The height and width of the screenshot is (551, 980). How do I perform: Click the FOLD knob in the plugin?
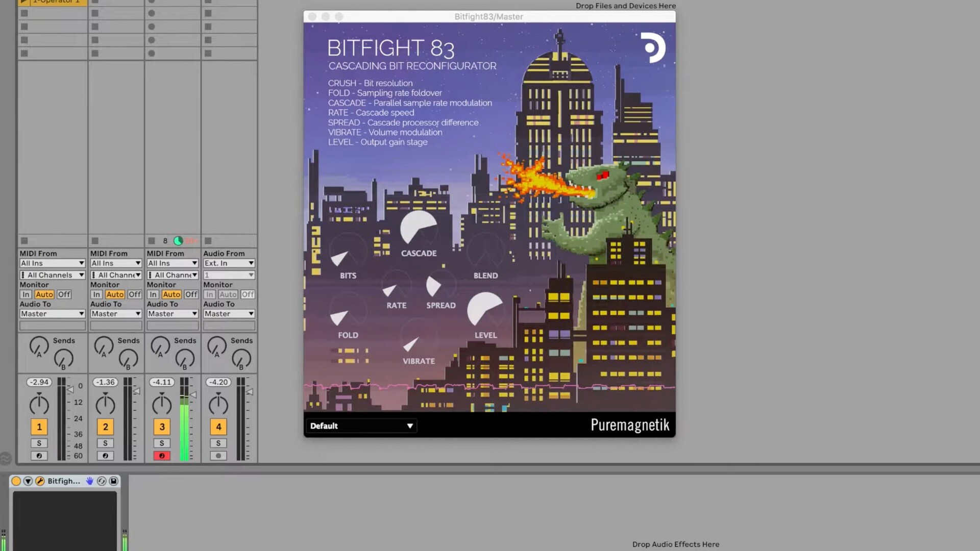(348, 311)
